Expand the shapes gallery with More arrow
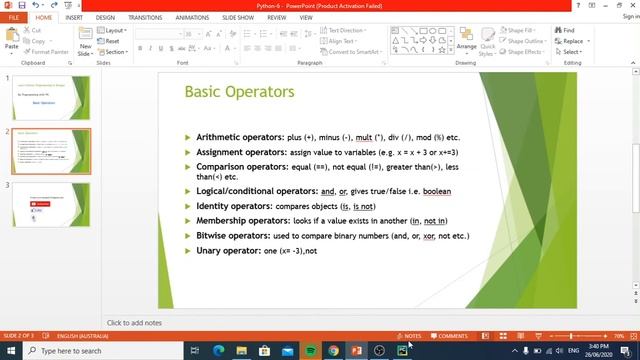 pyautogui.click(x=451, y=50)
